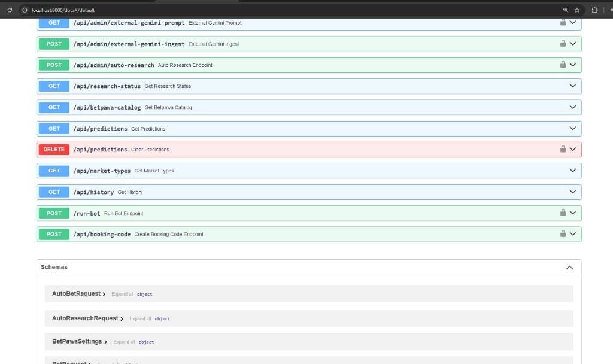Viewport: 613px width, 364px height.
Task: Open the /api/admin/external-gemini-prompt path link
Action: pos(129,23)
